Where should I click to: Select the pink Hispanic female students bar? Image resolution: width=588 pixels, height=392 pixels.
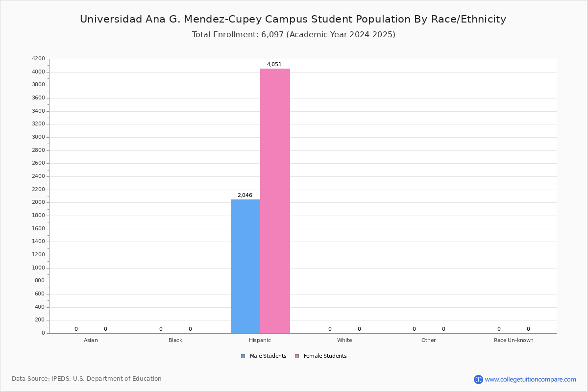click(x=275, y=201)
